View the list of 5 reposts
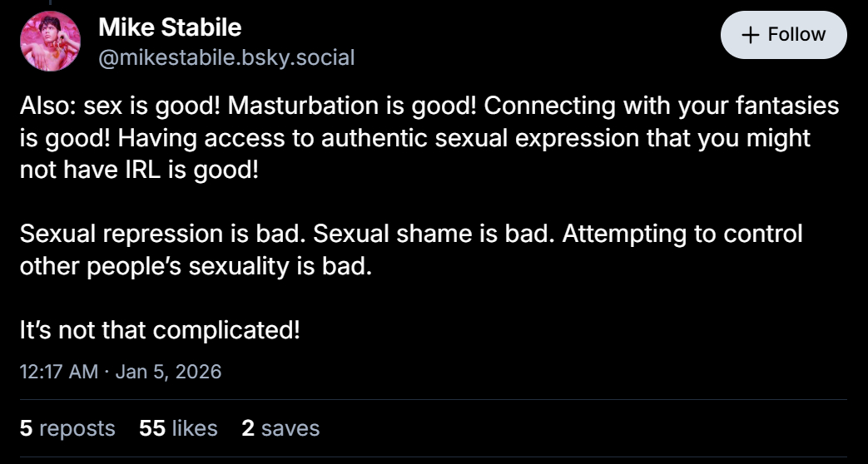The image size is (868, 464). click(67, 428)
